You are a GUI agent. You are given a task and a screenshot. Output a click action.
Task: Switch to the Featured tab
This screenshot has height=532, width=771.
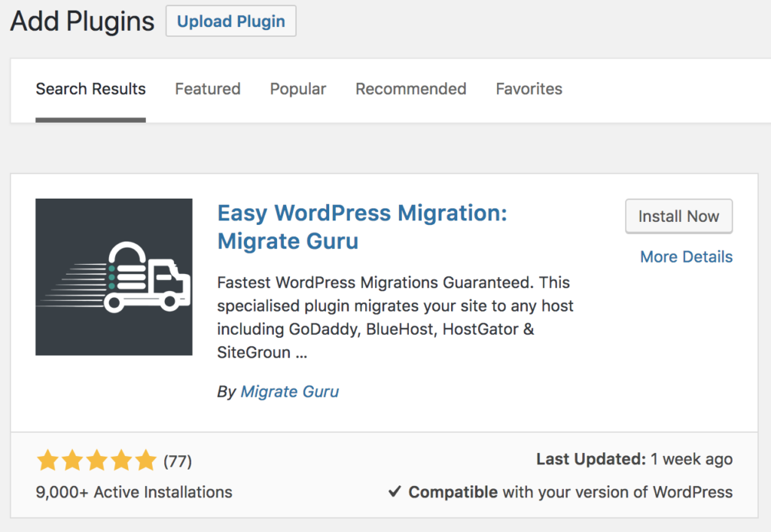[208, 89]
